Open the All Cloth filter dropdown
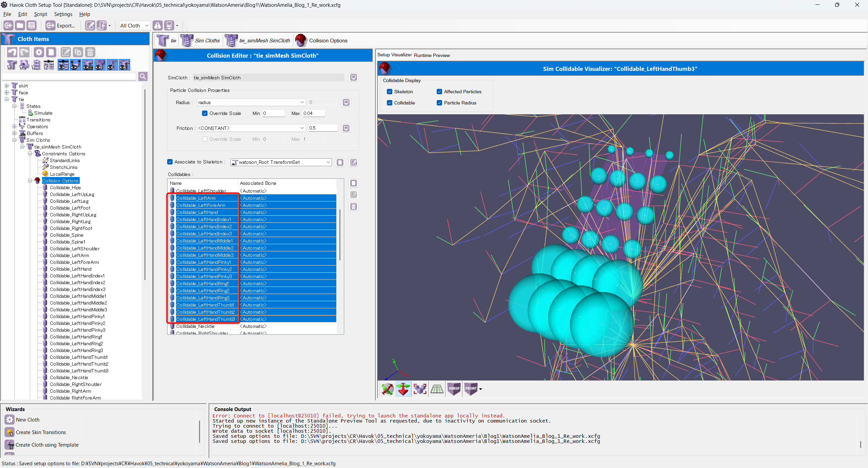Image resolution: width=868 pixels, height=468 pixels. tap(134, 25)
